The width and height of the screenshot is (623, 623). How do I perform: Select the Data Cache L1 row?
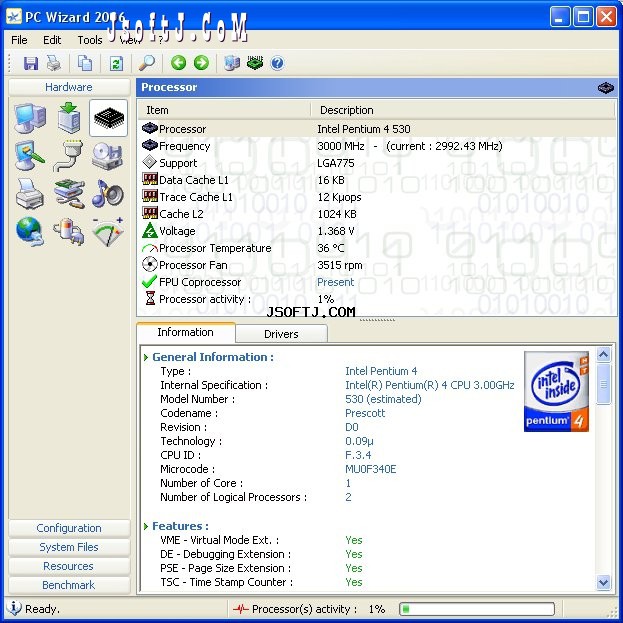[377, 180]
